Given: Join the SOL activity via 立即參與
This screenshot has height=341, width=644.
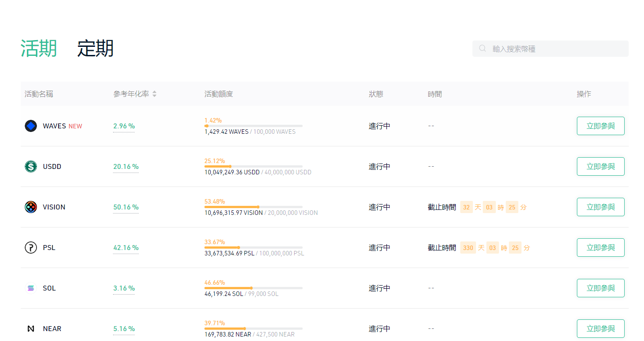Looking at the screenshot, I should [600, 288].
